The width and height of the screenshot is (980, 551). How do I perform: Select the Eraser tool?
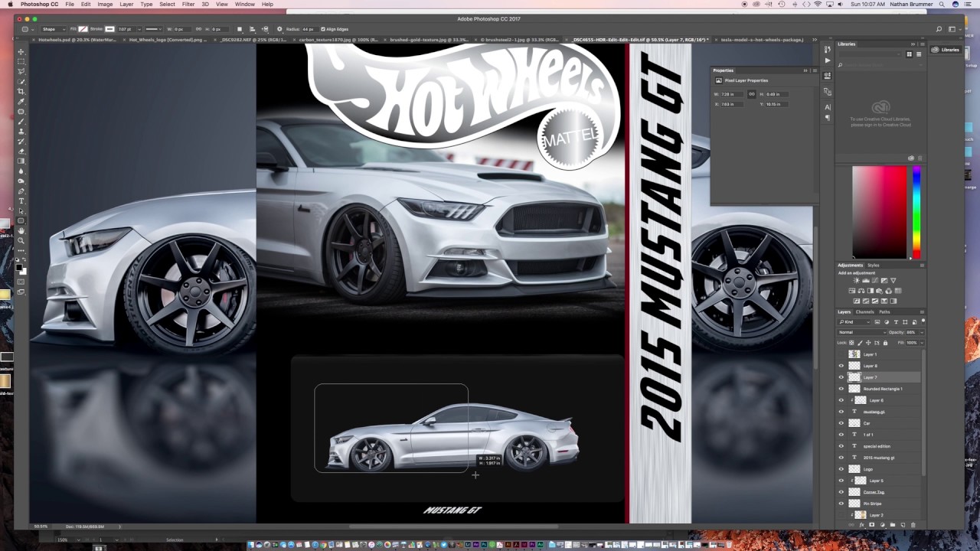coord(21,151)
